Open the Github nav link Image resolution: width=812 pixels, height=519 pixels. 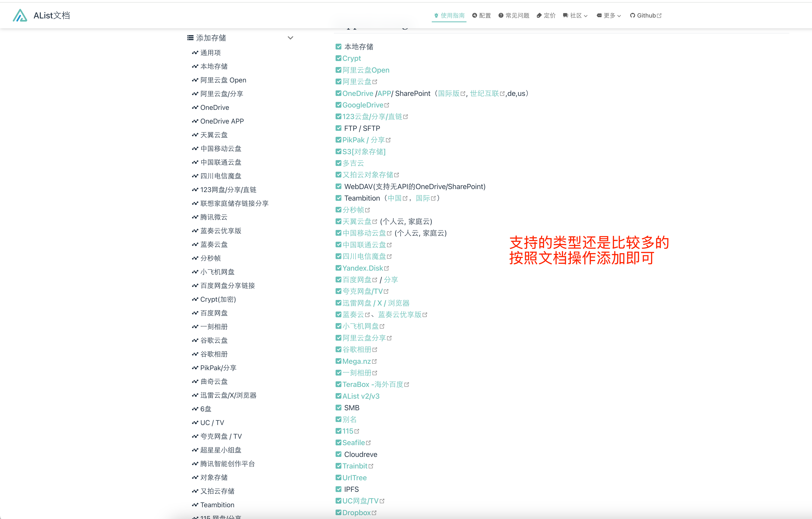[646, 15]
